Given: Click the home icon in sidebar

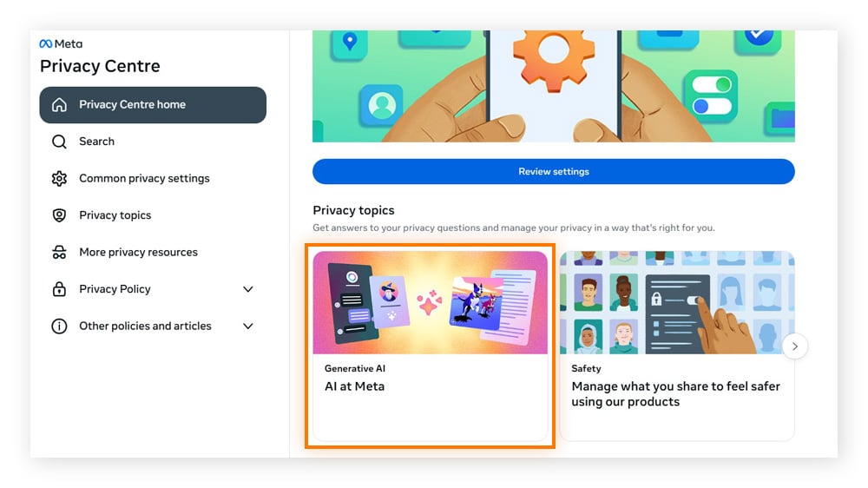Looking at the screenshot, I should pyautogui.click(x=59, y=105).
